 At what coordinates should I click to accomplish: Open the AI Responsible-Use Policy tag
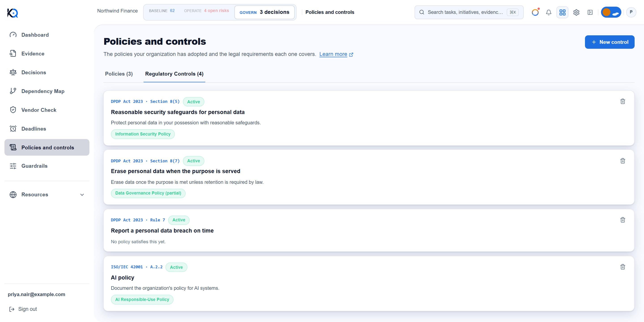(x=142, y=299)
